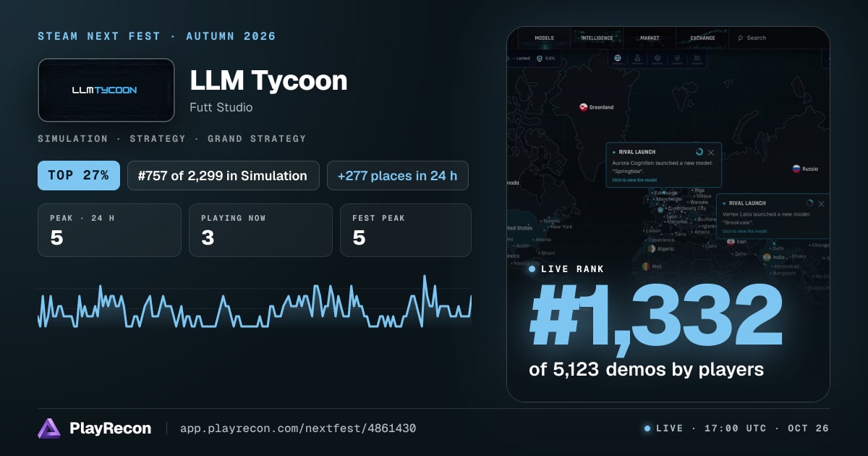Screen dimensions: 868x456
Task: Select the Greenland flag marker
Action: coord(584,107)
